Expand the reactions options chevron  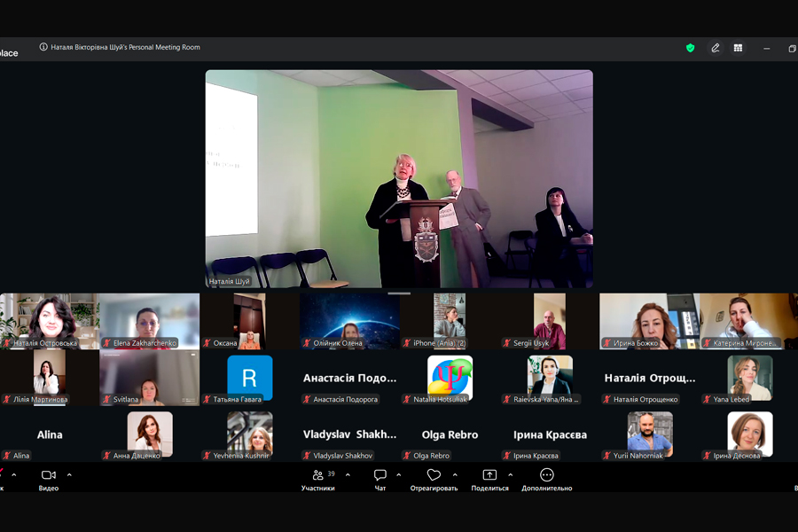coord(455,474)
